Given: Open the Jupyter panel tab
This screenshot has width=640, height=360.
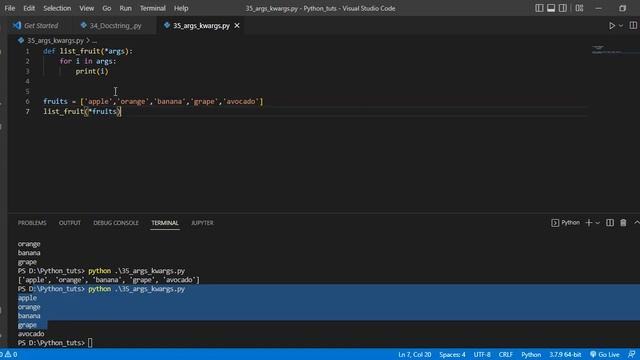Looking at the screenshot, I should [x=202, y=223].
